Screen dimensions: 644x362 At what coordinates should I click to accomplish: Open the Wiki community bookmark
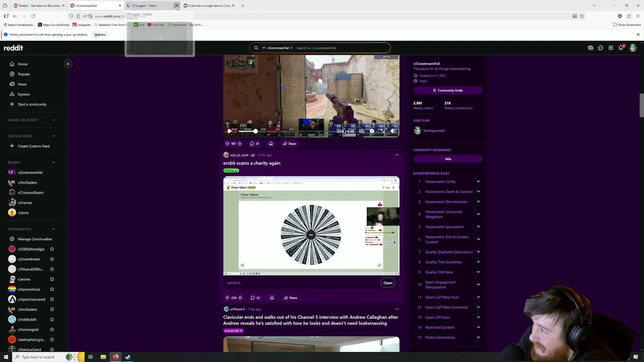448,159
